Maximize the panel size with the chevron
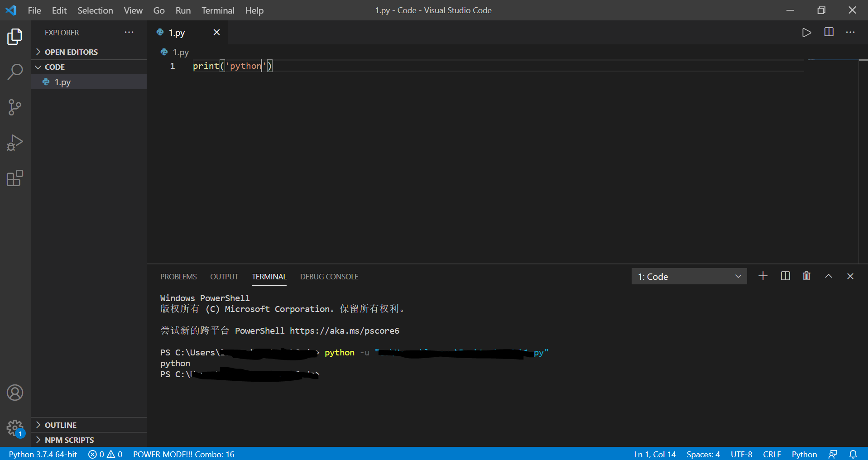Image resolution: width=868 pixels, height=460 pixels. tap(829, 276)
